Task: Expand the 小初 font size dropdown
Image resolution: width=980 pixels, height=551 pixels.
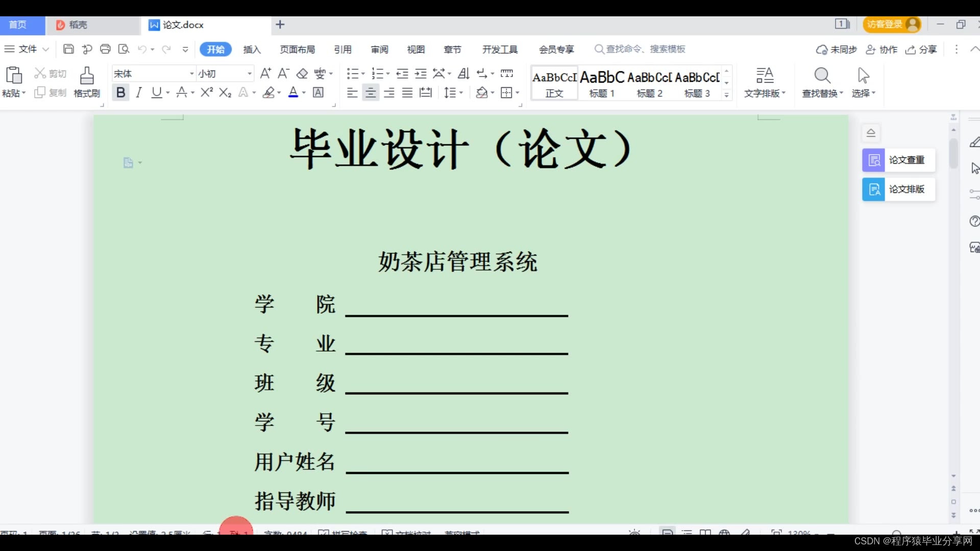Action: tap(250, 74)
